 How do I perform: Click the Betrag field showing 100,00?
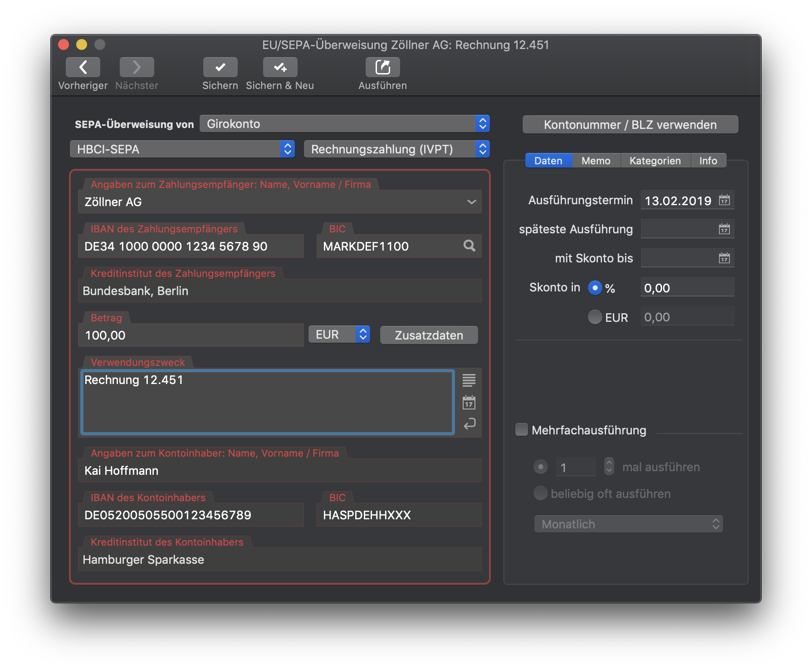point(191,335)
